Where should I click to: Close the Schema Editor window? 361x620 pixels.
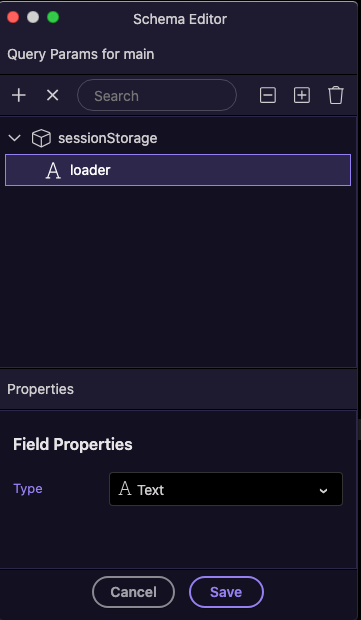[x=13, y=17]
